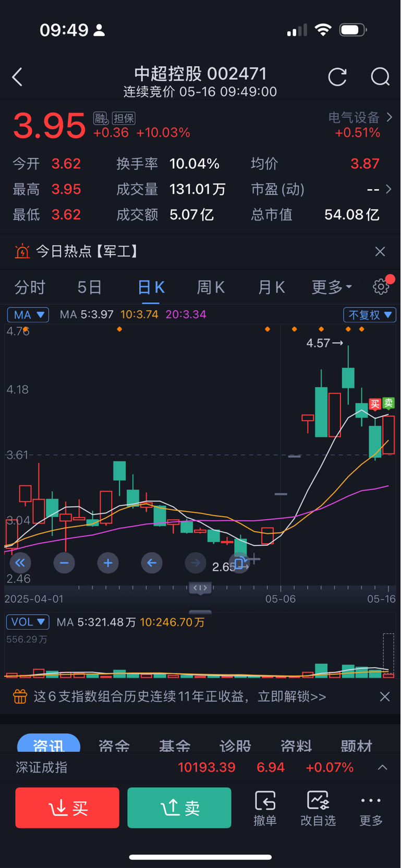Switch to the 5日 tab
Screen dimensions: 401x868
pos(89,287)
